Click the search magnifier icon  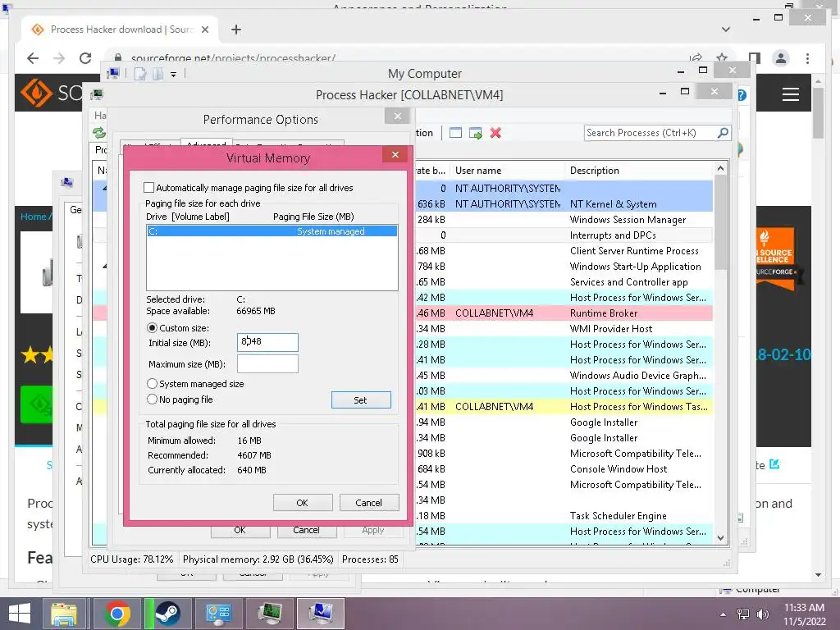point(723,132)
